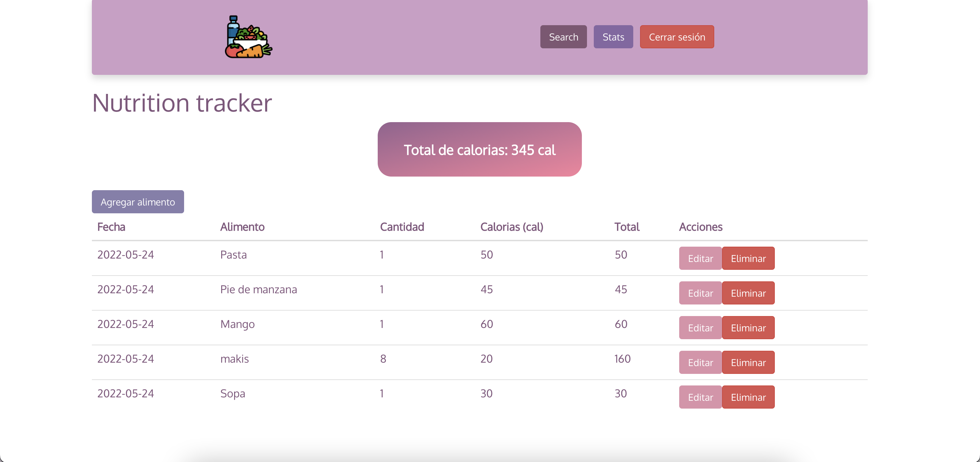
Task: Select the Pie de manzana name cell
Action: pos(258,290)
